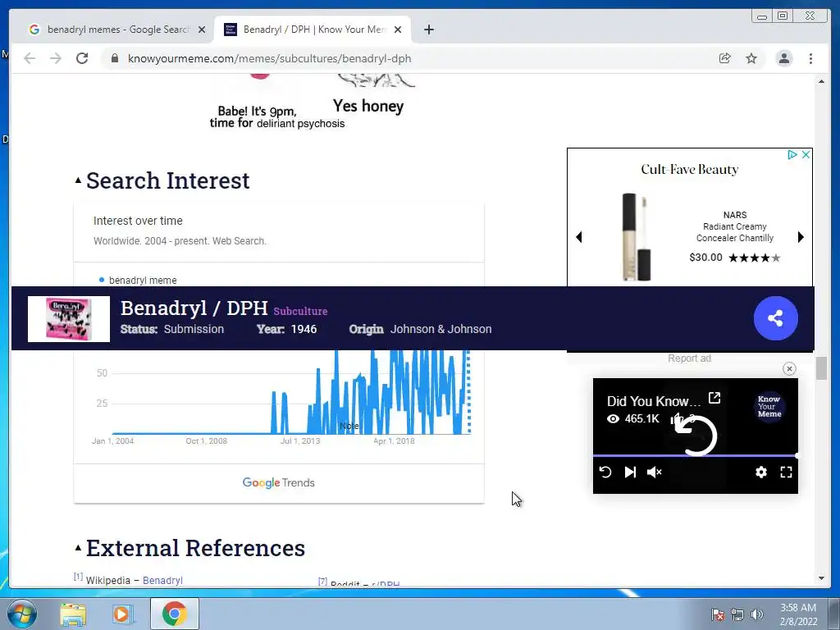Switch to benadryl memes Google Search tab
840x630 pixels.
[x=110, y=30]
